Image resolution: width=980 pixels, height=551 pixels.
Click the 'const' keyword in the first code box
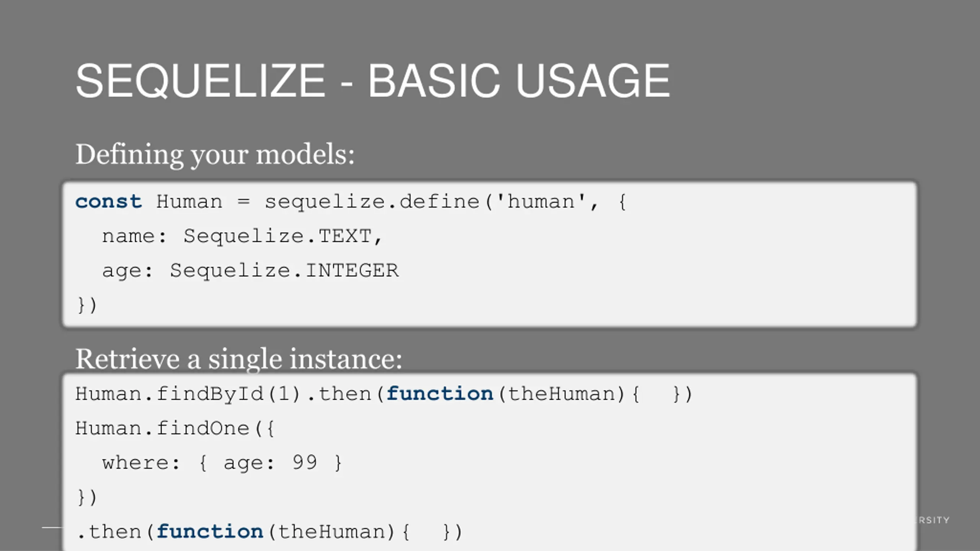(x=109, y=202)
